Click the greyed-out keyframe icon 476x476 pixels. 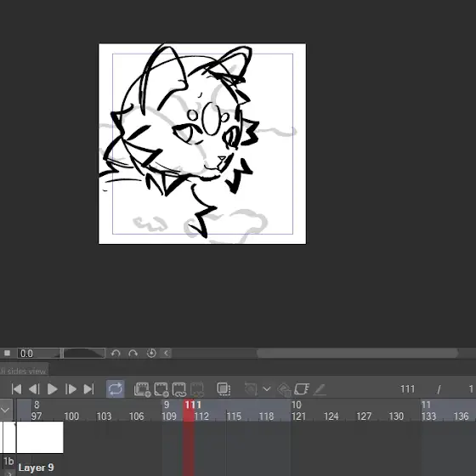[x=251, y=389]
